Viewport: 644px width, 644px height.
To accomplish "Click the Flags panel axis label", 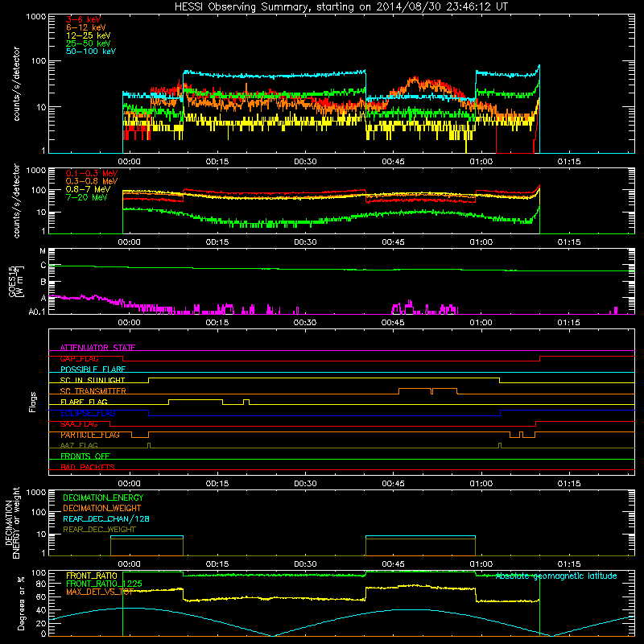I will (x=32, y=402).
